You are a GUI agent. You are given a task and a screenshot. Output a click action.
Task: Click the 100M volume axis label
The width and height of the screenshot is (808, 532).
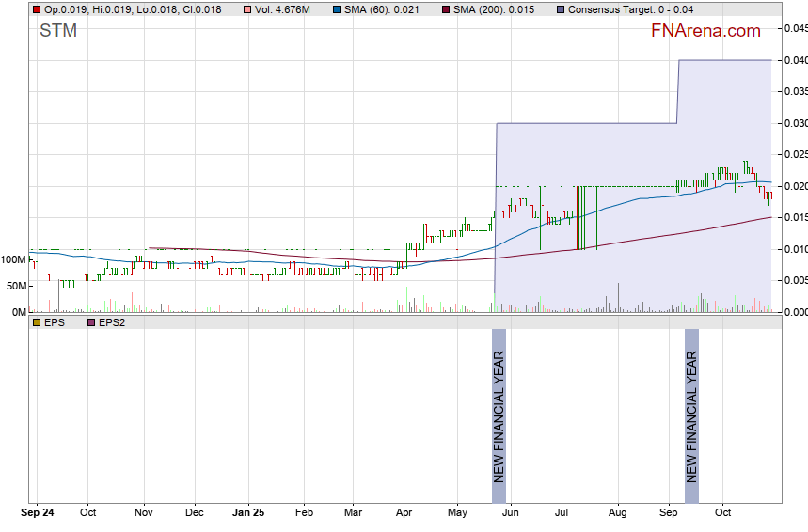tap(13, 259)
